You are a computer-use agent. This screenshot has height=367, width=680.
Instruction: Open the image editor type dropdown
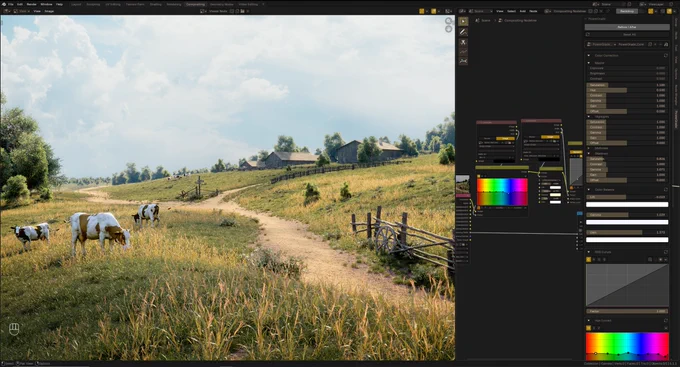click(x=8, y=11)
